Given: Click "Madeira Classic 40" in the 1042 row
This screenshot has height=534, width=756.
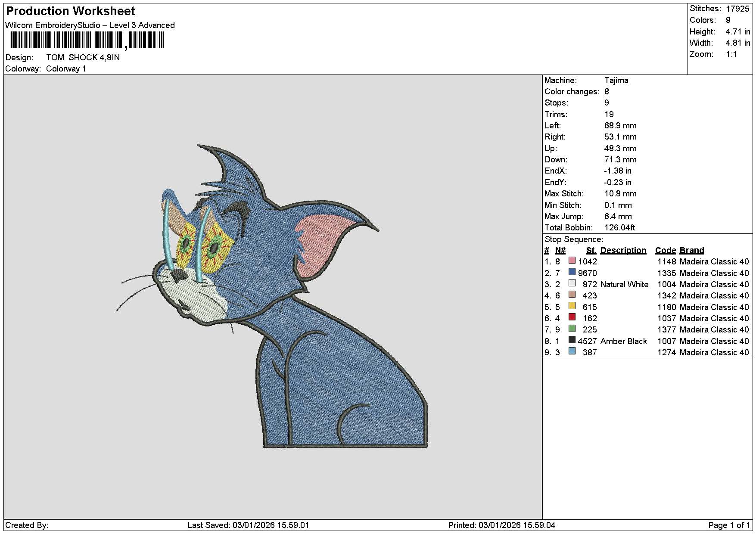Looking at the screenshot, I should pyautogui.click(x=714, y=262).
